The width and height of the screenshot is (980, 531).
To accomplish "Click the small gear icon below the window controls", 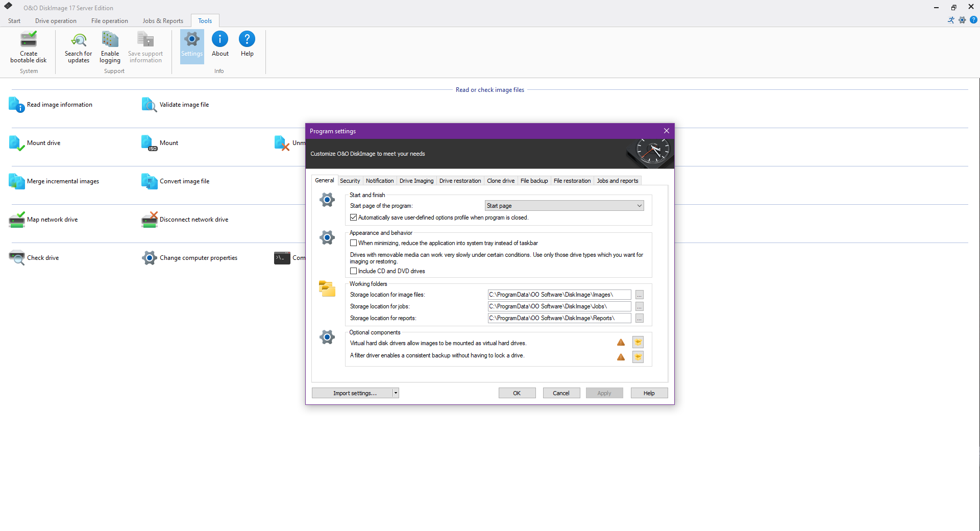I will point(962,20).
